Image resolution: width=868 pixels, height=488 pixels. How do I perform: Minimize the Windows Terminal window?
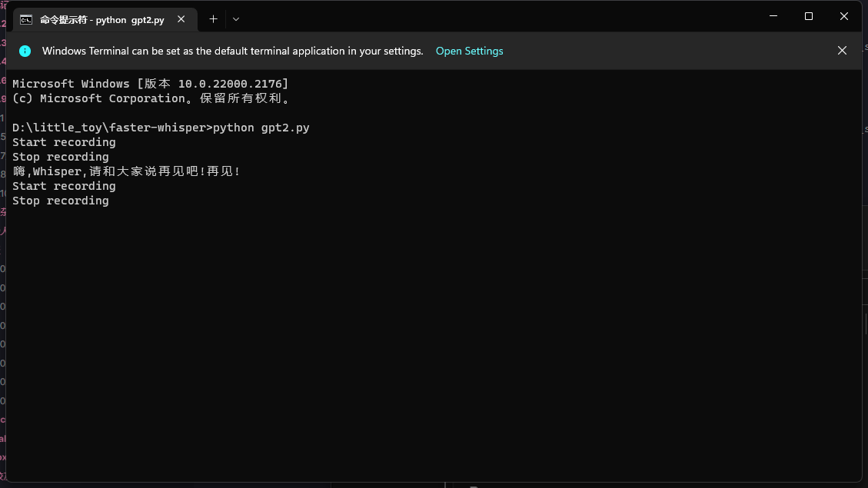pyautogui.click(x=773, y=15)
